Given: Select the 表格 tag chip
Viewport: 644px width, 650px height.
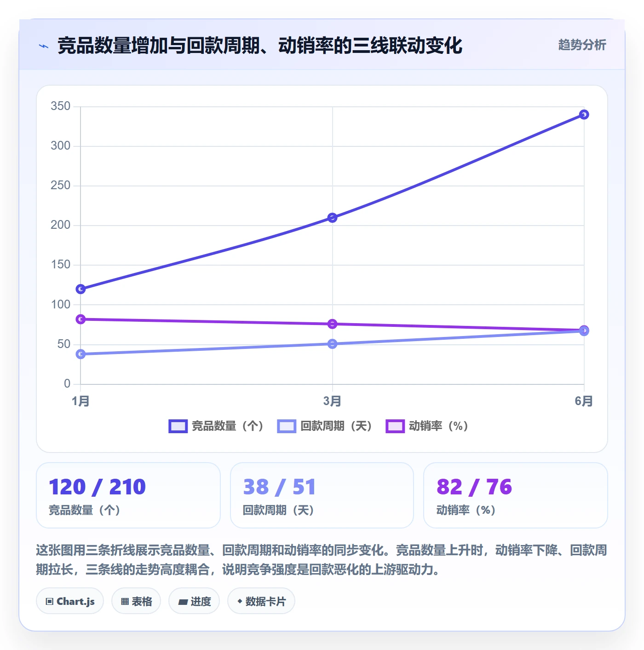Looking at the screenshot, I should [x=136, y=601].
